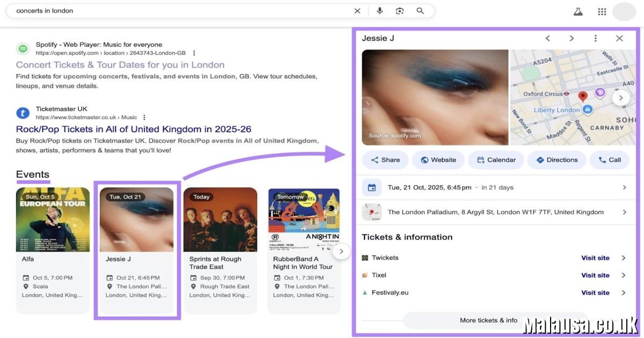This screenshot has width=644, height=338.
Task: Clear the search box with X icon
Action: pos(357,11)
